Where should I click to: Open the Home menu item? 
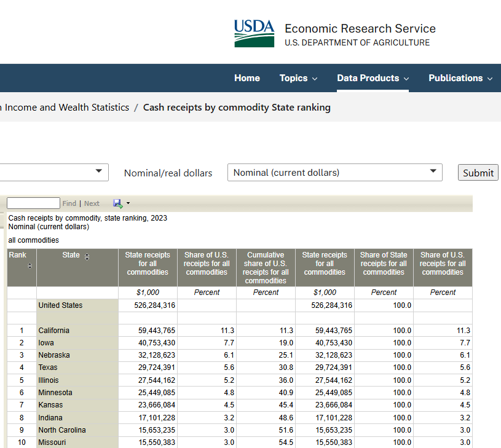(x=247, y=78)
